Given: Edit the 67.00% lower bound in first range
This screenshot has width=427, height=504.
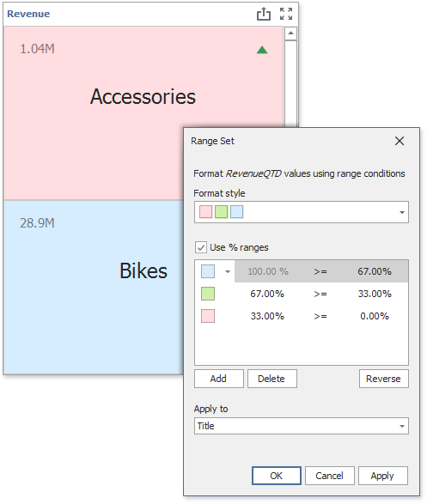Looking at the screenshot, I should pyautogui.click(x=375, y=271).
